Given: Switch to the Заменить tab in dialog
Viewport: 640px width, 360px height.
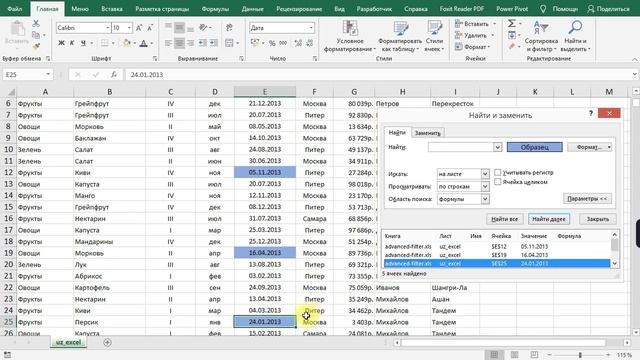Looking at the screenshot, I should (x=427, y=133).
